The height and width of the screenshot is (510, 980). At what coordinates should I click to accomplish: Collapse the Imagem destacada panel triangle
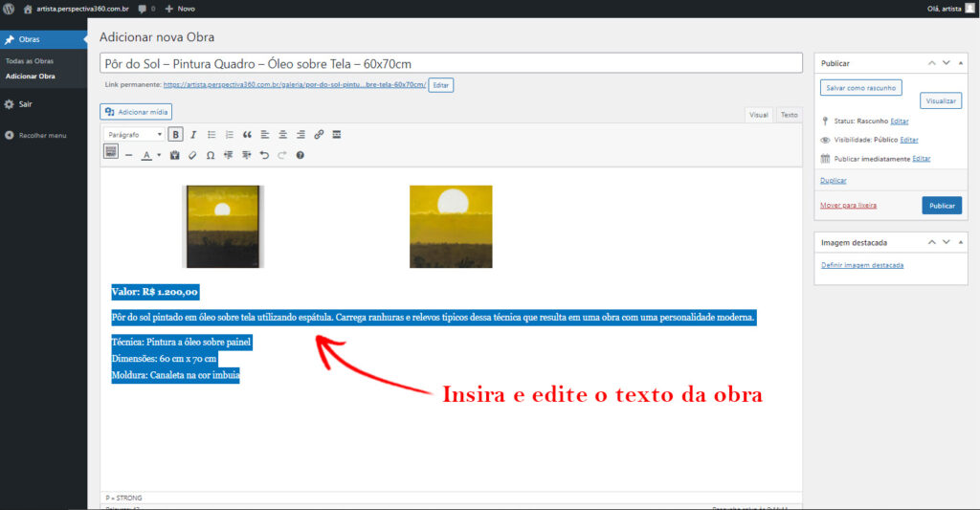click(961, 242)
